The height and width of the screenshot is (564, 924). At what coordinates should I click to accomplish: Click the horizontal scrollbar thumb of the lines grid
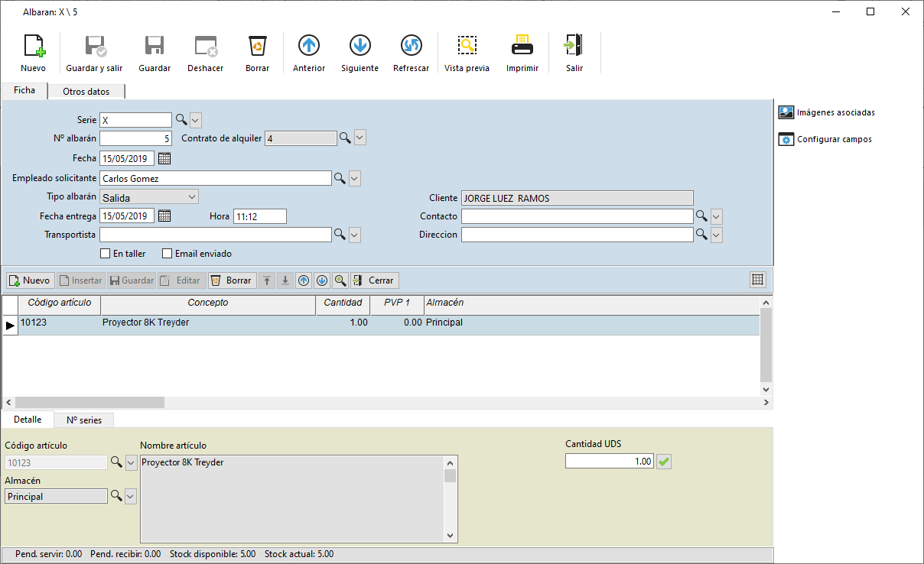coord(89,402)
